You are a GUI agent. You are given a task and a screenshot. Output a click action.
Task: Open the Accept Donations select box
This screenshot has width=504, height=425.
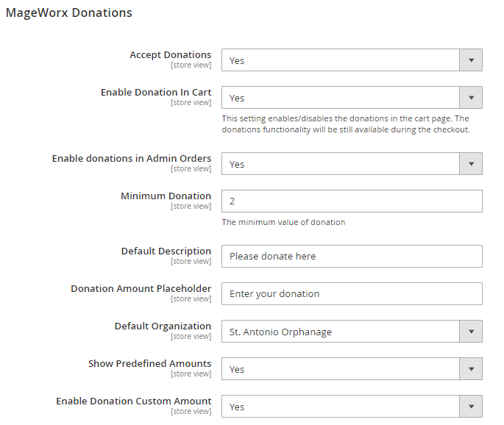click(x=341, y=60)
